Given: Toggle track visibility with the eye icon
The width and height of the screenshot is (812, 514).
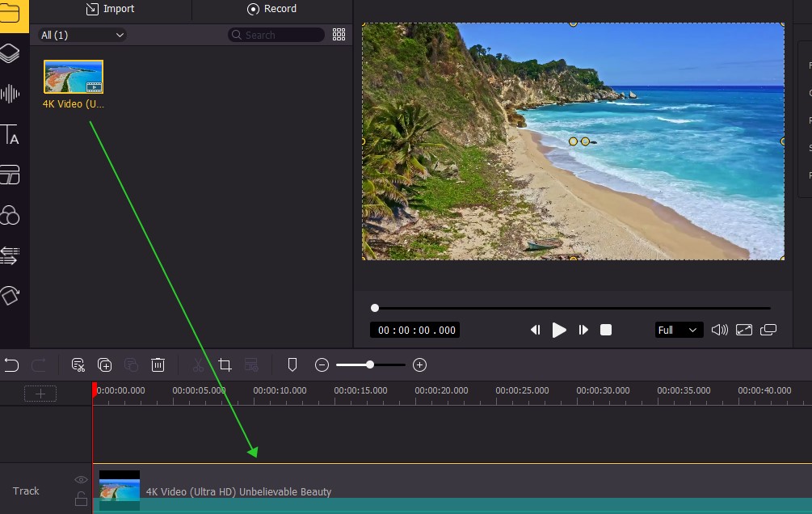Looking at the screenshot, I should [81, 478].
